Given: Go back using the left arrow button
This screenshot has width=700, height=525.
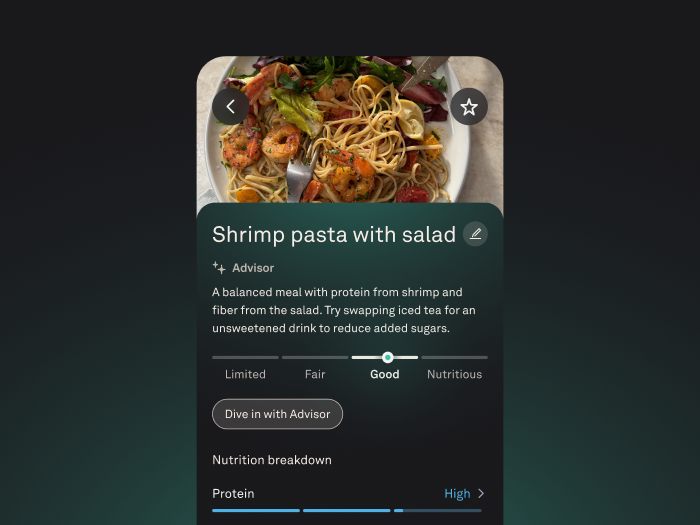Looking at the screenshot, I should click(x=230, y=107).
